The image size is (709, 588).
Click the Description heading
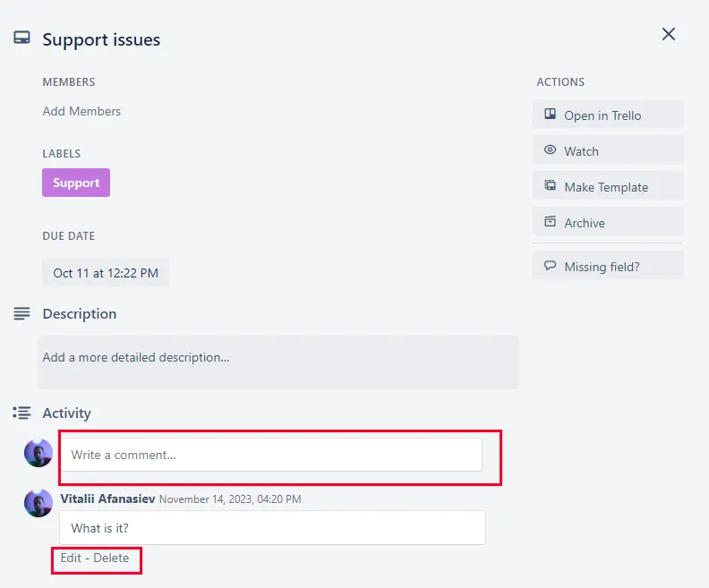tap(80, 313)
